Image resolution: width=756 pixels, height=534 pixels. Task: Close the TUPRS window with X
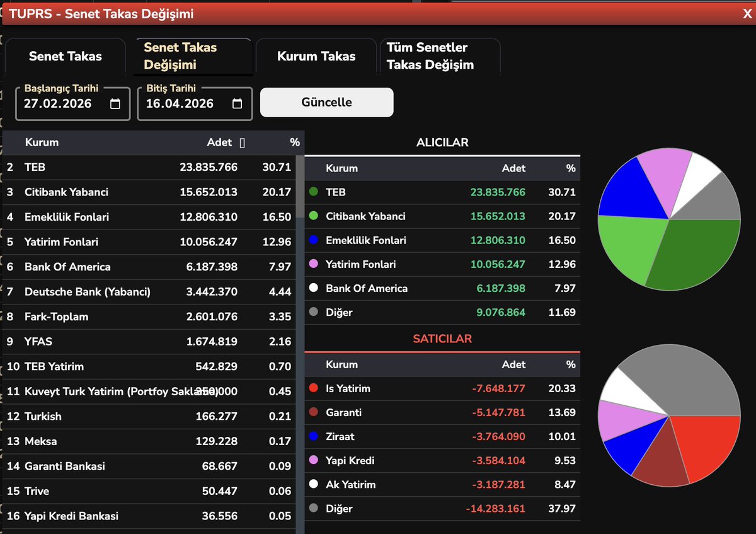(747, 14)
